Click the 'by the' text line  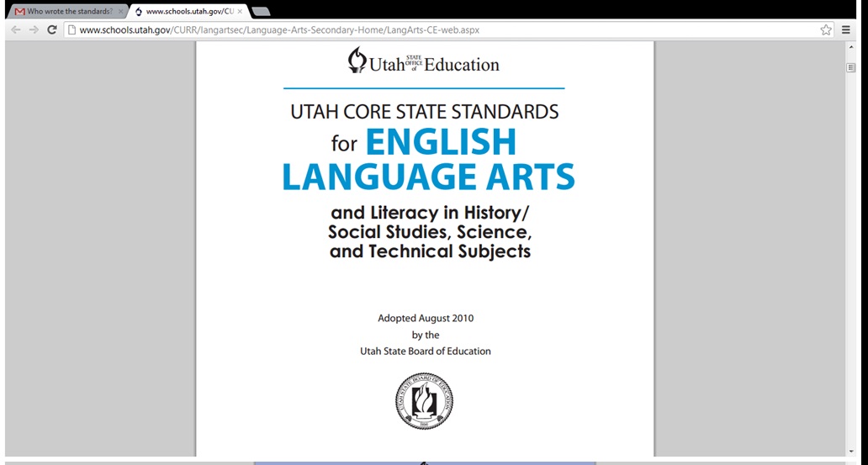[426, 335]
